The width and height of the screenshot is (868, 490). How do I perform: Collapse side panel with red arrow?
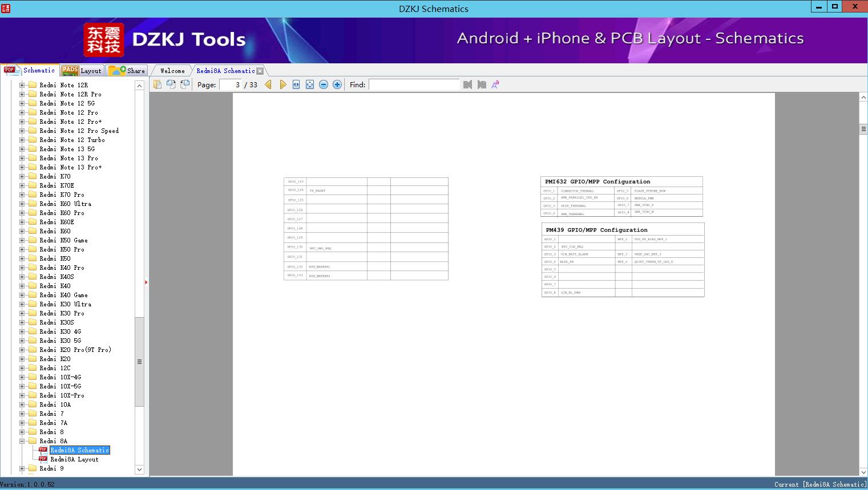click(x=146, y=282)
